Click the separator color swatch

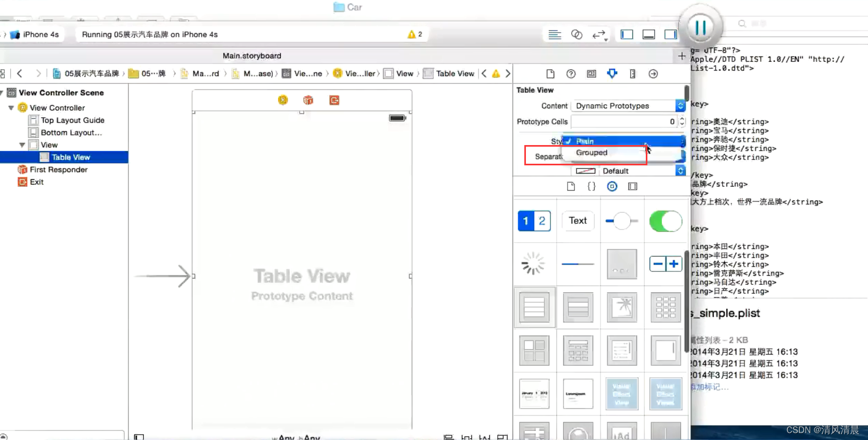pos(586,171)
